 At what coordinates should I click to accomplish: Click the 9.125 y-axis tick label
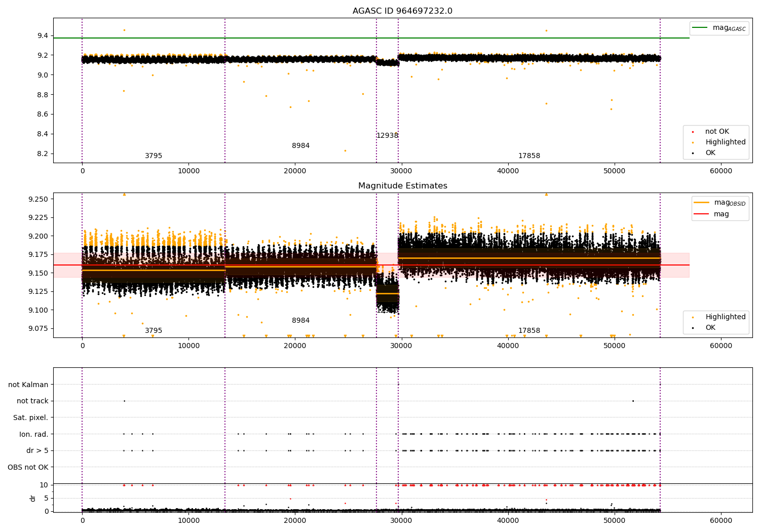(x=39, y=292)
